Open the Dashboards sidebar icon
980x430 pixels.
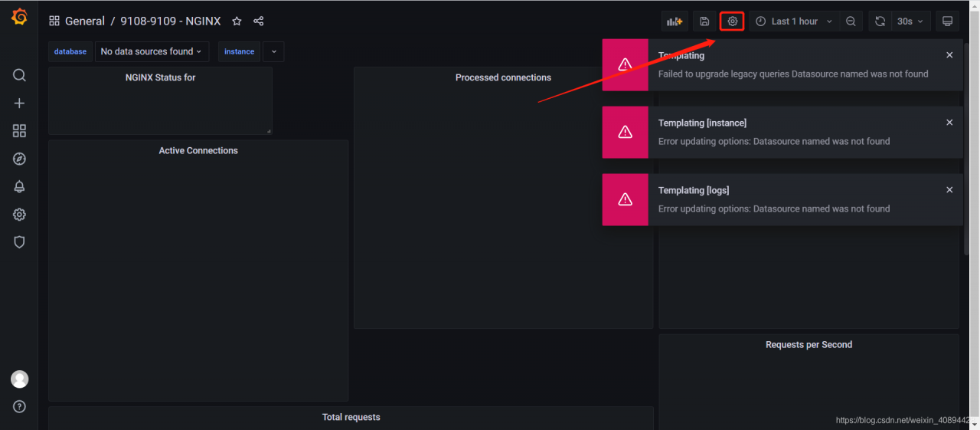tap(19, 131)
